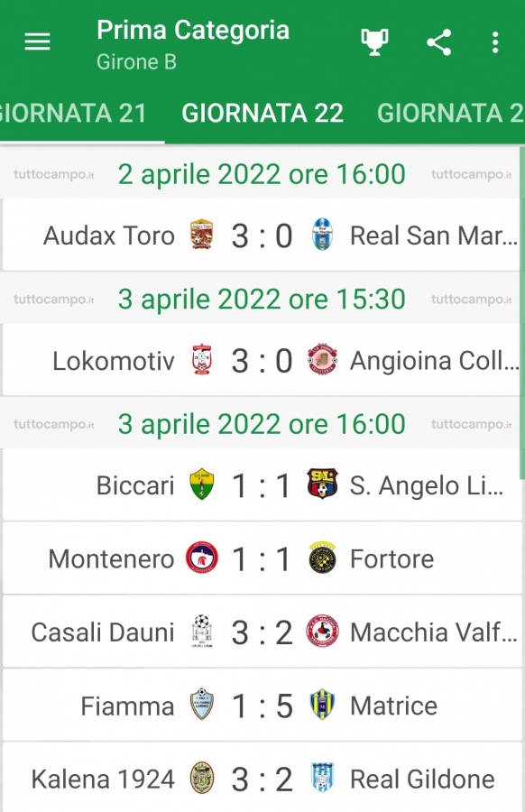Open the Fiamma vs Matrice match

(262, 706)
